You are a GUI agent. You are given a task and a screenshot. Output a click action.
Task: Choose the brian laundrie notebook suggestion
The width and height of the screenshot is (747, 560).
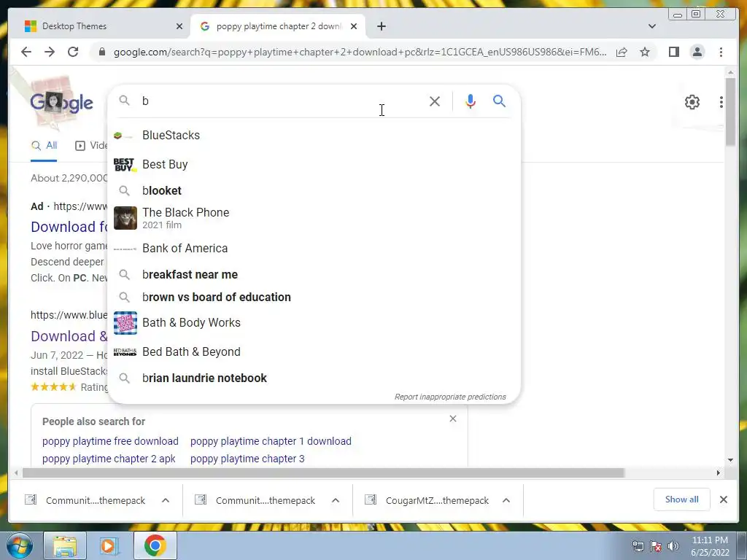click(314, 378)
